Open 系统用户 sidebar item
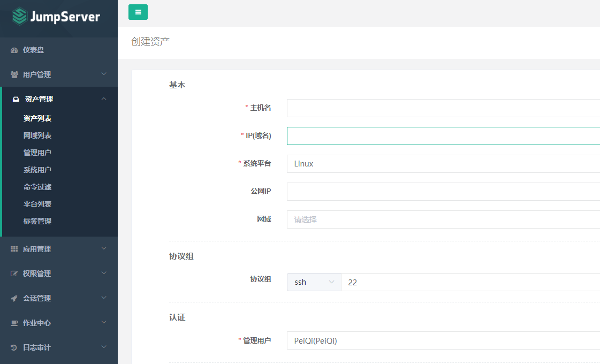This screenshot has width=600, height=364. click(x=37, y=170)
